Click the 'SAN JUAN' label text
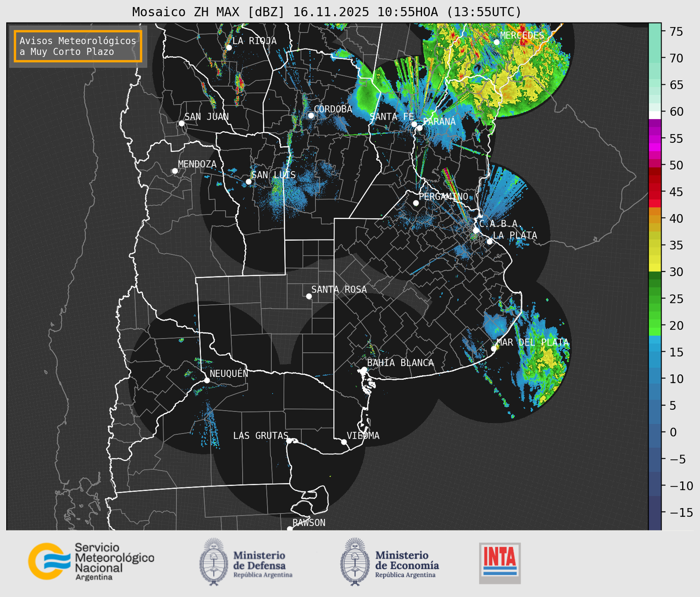Viewport: 700px width, 597px height. click(207, 117)
